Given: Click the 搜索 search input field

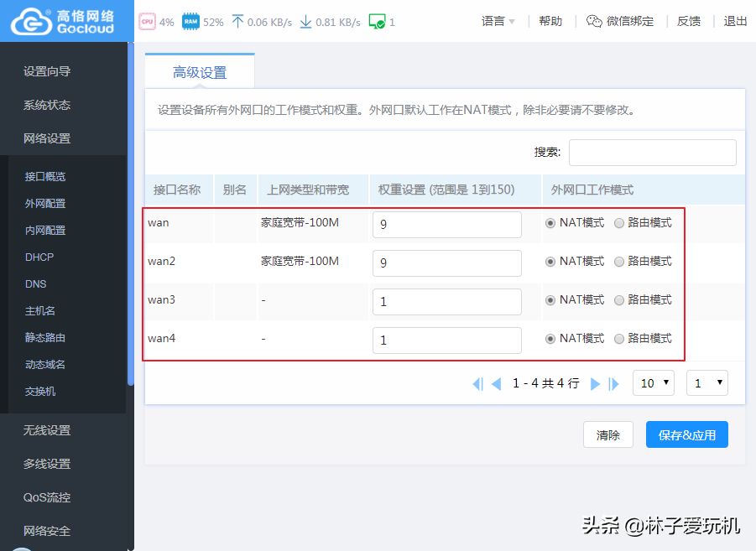Looking at the screenshot, I should 652,153.
